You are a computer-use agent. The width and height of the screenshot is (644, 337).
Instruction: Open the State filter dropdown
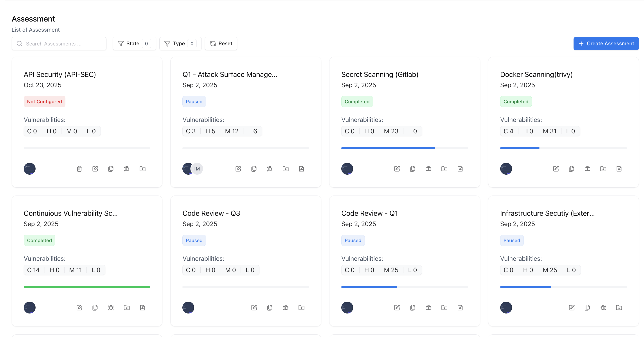[134, 43]
